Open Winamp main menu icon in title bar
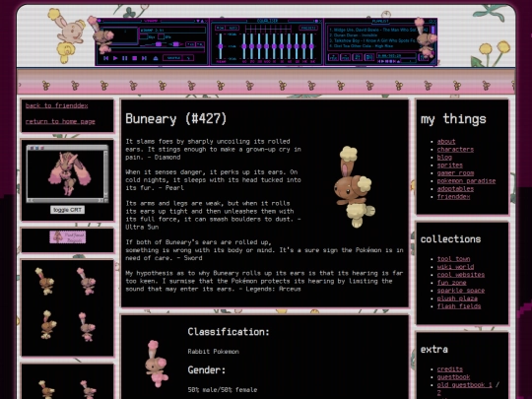The height and width of the screenshot is (399, 532). coord(100,21)
